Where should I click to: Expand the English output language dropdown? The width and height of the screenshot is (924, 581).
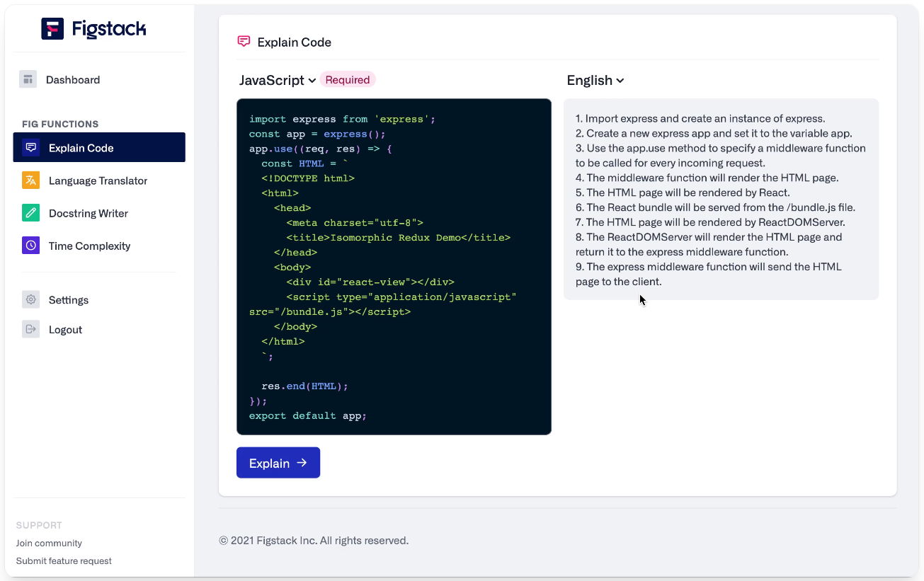(595, 80)
